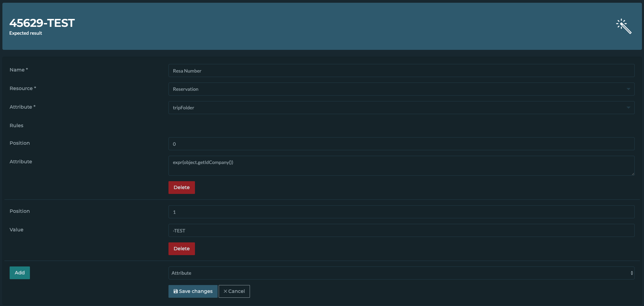This screenshot has width=644, height=306.
Task: Delete the getIdCompany attribute rule
Action: (x=182, y=187)
